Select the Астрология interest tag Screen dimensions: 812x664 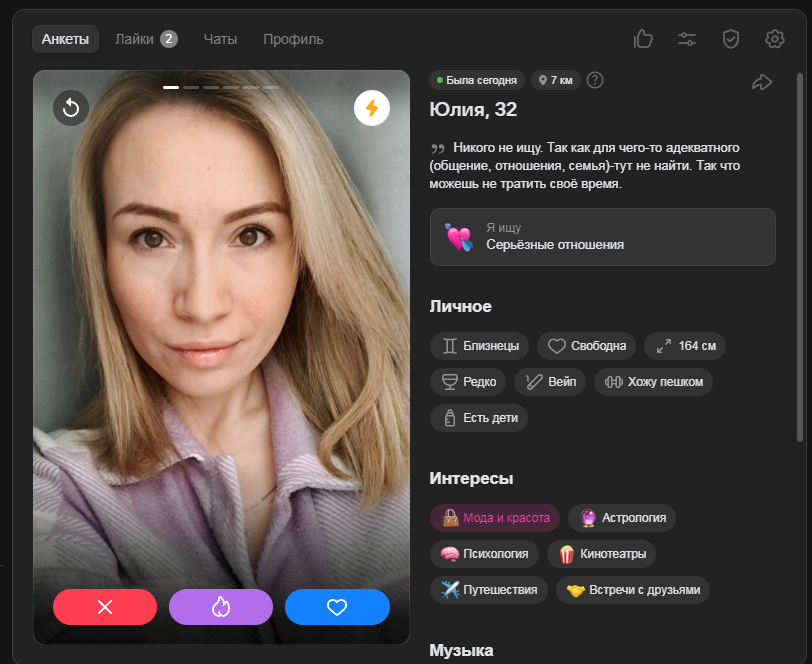(x=622, y=518)
